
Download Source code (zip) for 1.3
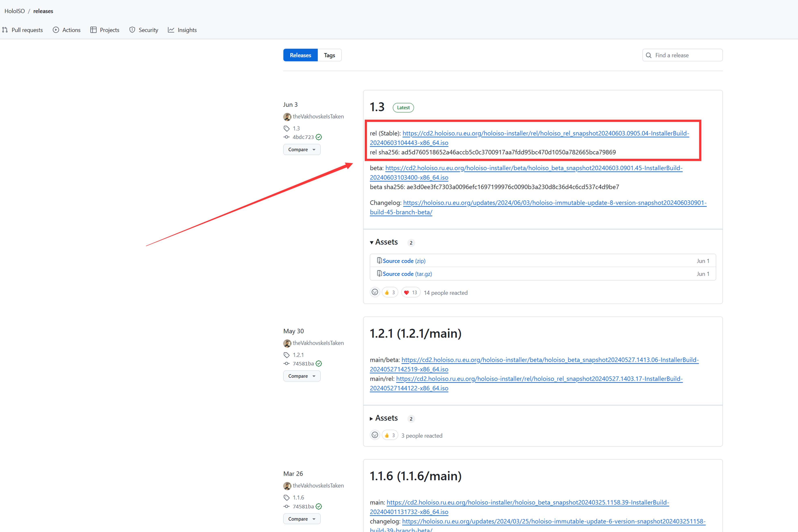pyautogui.click(x=404, y=261)
